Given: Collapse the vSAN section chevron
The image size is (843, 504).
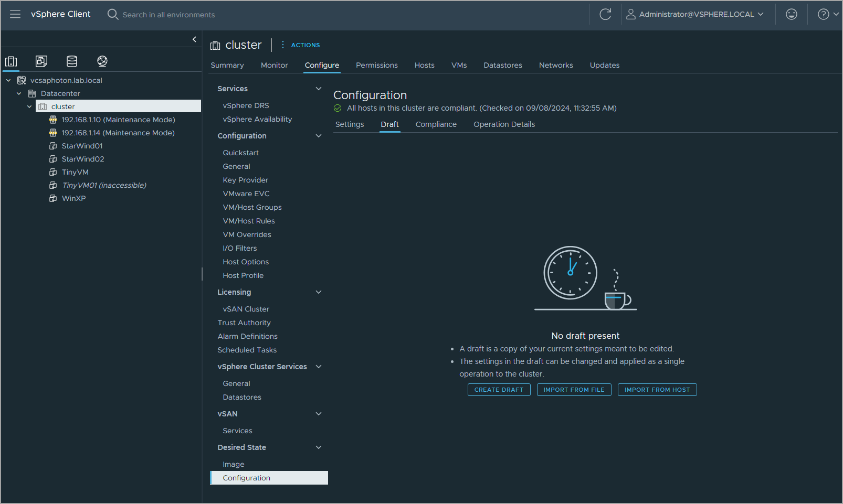Looking at the screenshot, I should [x=319, y=414].
